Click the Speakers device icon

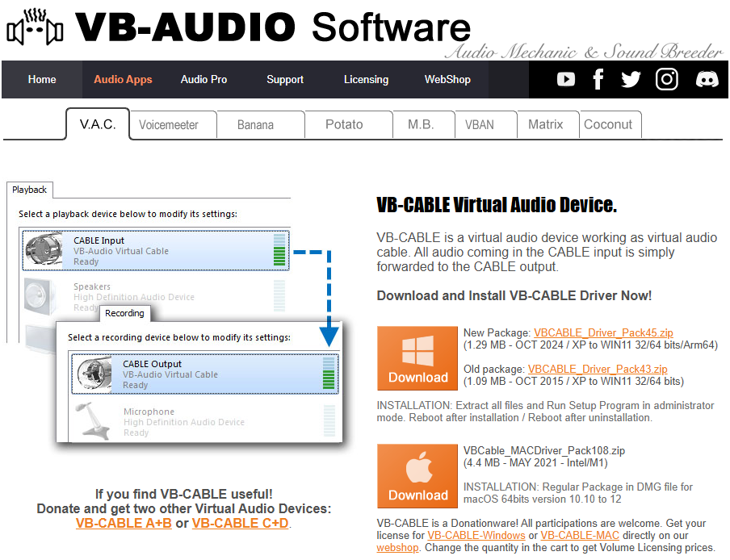coord(40,296)
